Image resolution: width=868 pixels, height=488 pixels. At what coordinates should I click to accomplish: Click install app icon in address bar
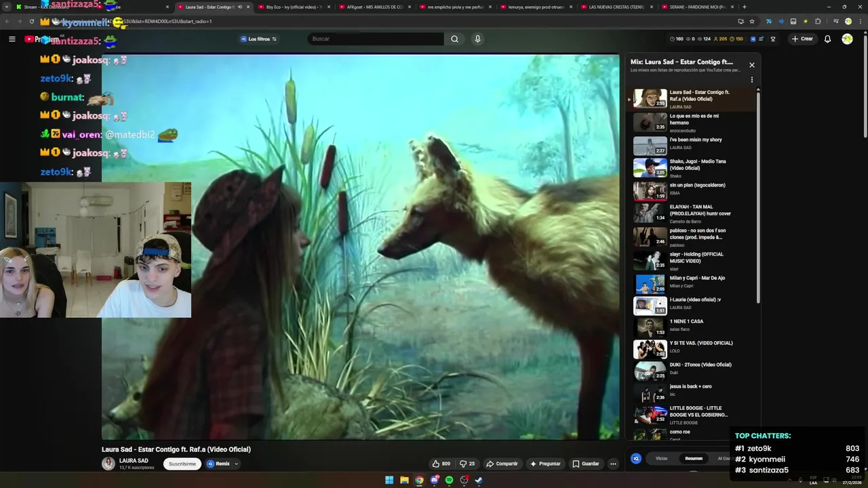click(741, 21)
